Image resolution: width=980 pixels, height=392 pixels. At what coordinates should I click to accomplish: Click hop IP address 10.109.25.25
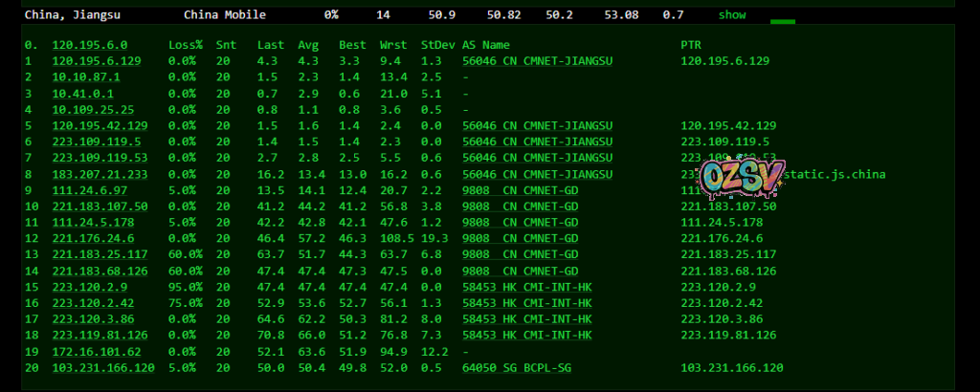pyautogui.click(x=93, y=109)
